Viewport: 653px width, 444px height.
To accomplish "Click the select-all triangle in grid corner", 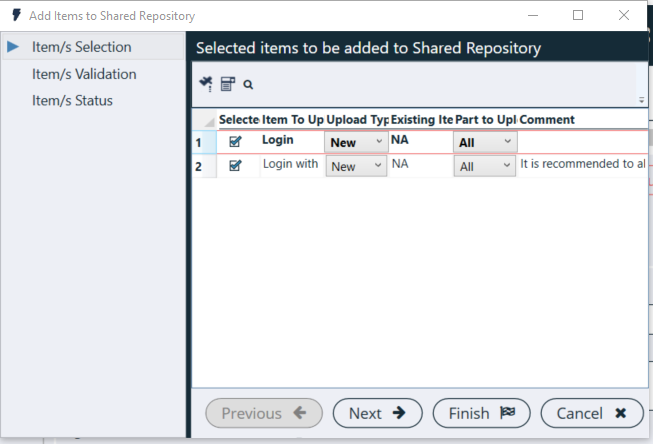I will 208,121.
